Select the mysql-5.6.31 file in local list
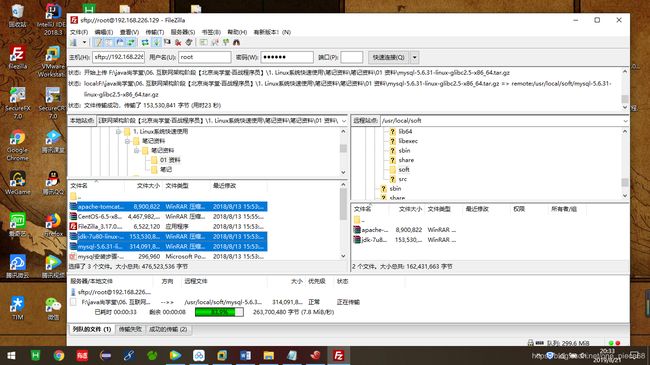 coord(168,246)
